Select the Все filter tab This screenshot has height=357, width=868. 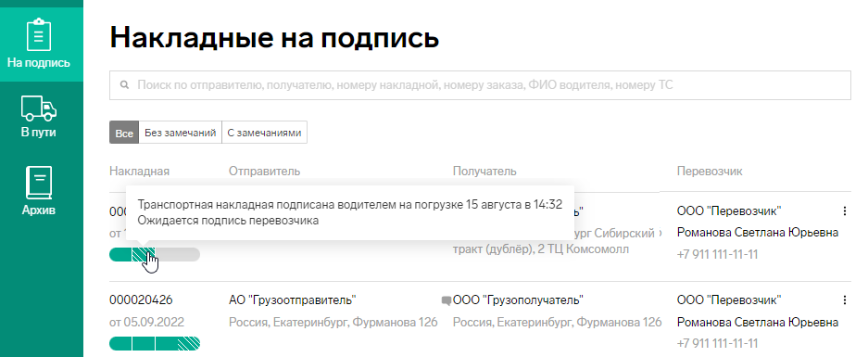tap(124, 133)
